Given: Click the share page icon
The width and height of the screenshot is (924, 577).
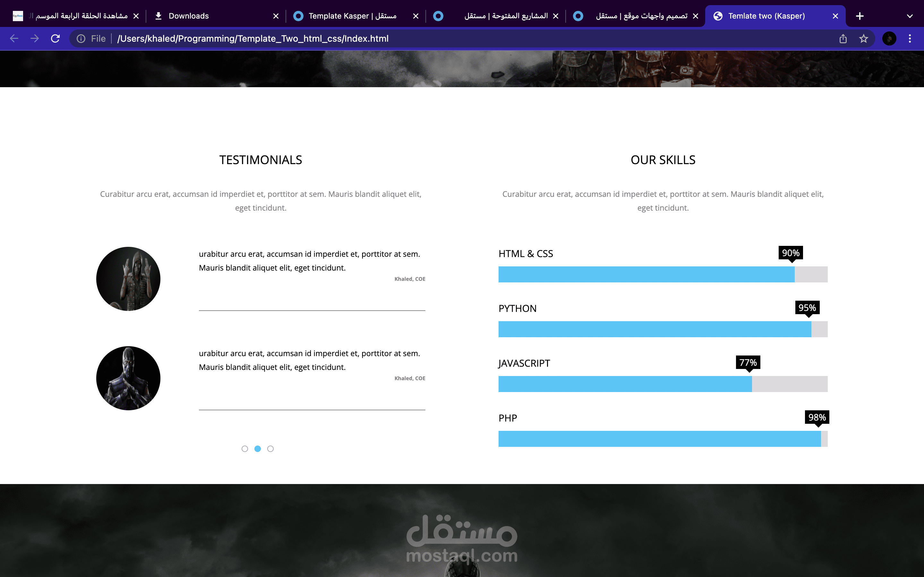Looking at the screenshot, I should [x=843, y=38].
